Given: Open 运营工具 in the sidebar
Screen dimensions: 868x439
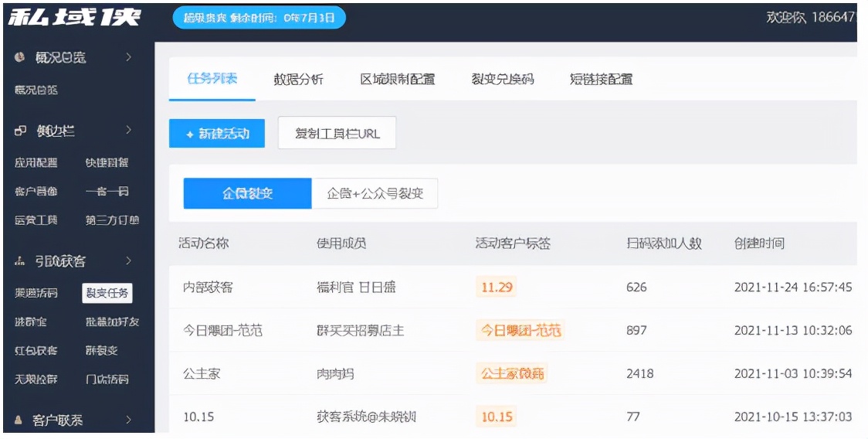Looking at the screenshot, I should [36, 220].
